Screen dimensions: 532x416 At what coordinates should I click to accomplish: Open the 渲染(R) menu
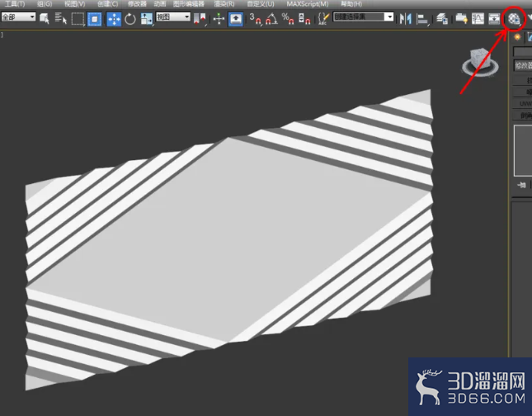[x=224, y=4]
